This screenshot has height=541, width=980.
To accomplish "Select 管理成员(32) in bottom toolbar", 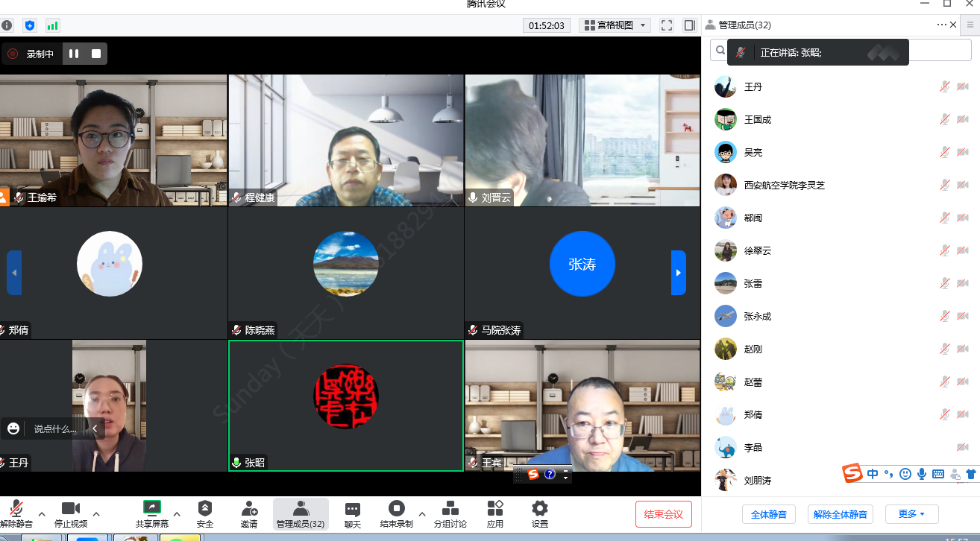I will [301, 513].
